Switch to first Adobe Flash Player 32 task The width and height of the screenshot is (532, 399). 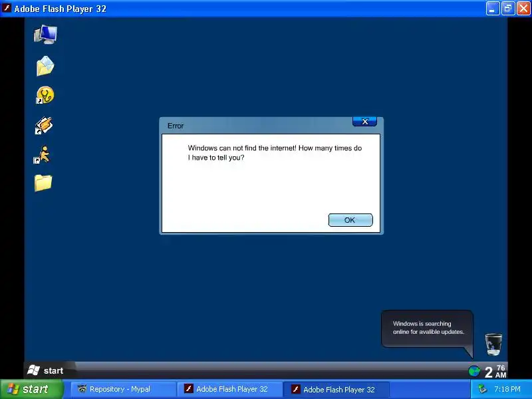click(x=229, y=389)
